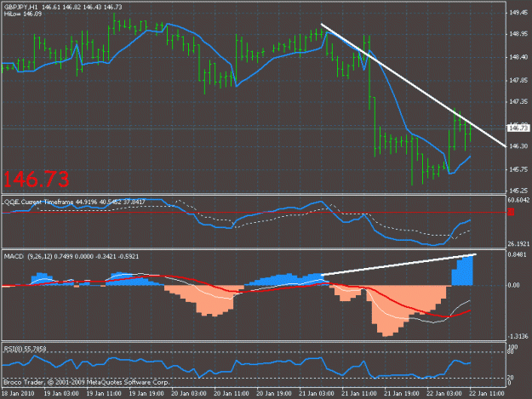Screen dimensions: 532x399
Task: Click the GBPJPY,H1 chart title text
Action: click(x=20, y=7)
